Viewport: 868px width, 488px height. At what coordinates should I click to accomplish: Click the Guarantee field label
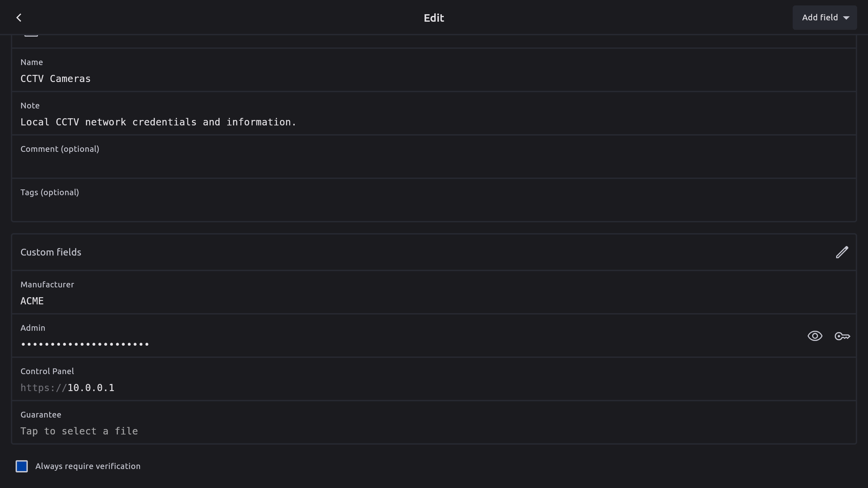(41, 415)
